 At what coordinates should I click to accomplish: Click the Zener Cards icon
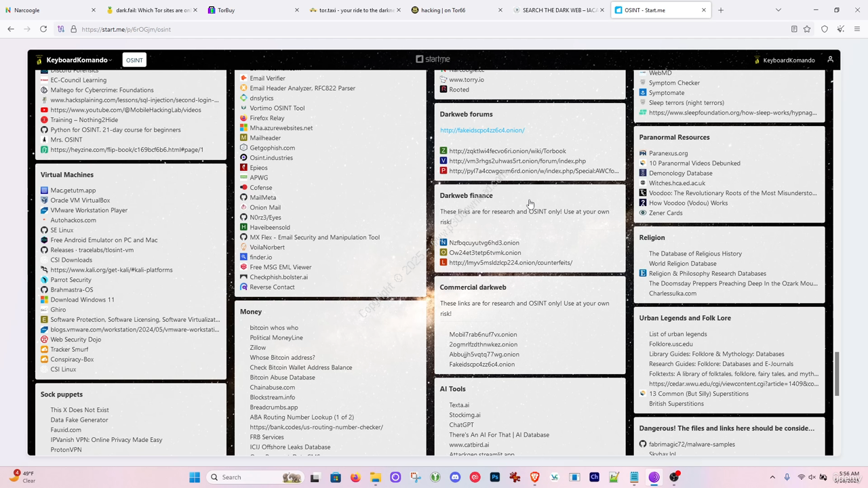pos(643,213)
